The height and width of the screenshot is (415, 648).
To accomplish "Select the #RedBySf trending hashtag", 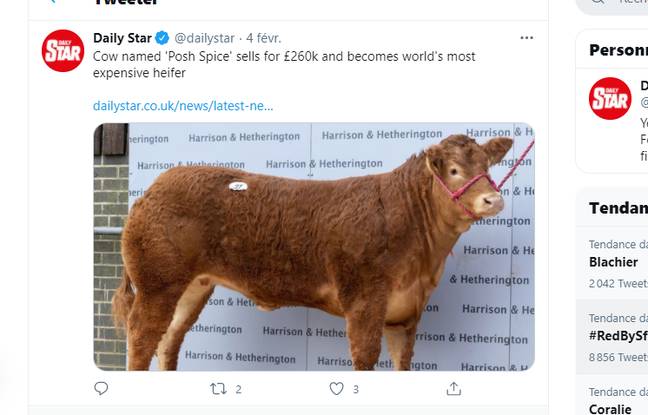I will [618, 336].
